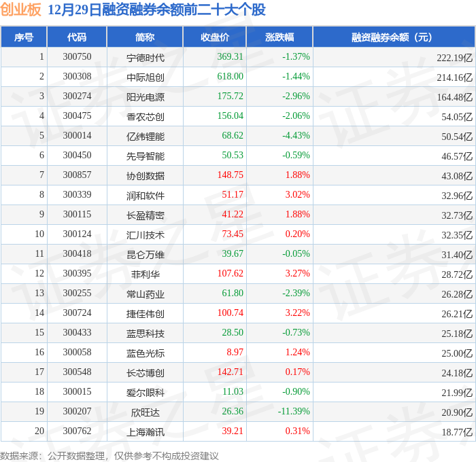Select stock code 300014
Viewport: 476px width, 462px height.
[77, 136]
